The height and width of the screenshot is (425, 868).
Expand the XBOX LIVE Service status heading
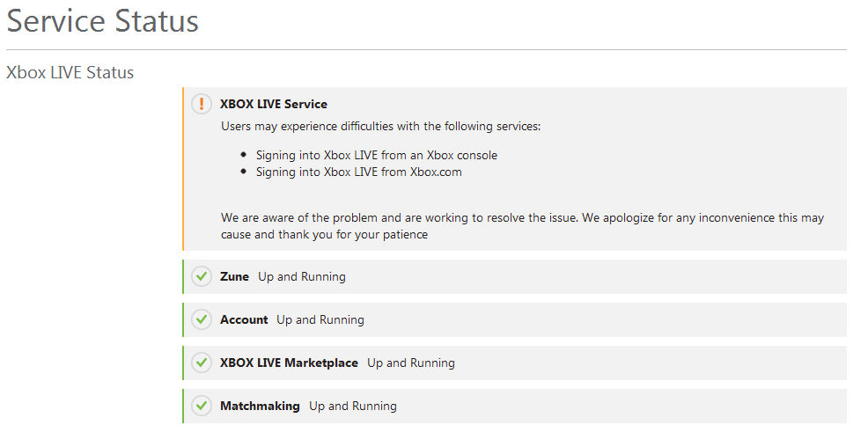(273, 104)
